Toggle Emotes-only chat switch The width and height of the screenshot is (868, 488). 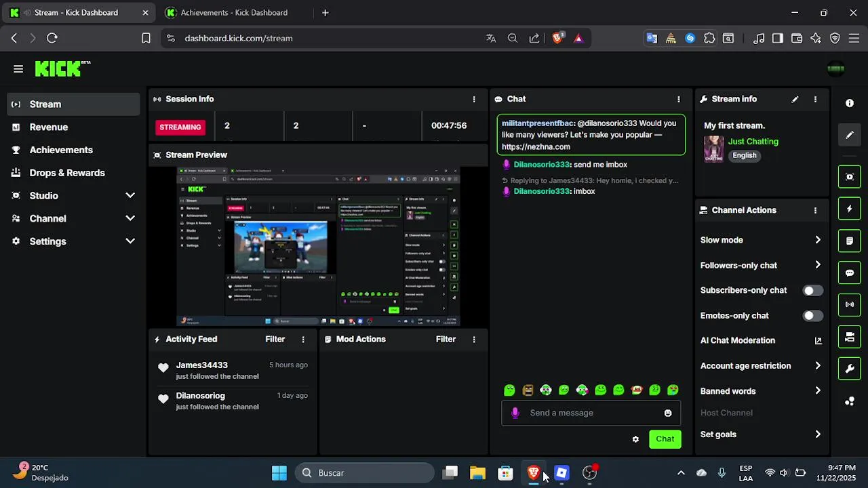[x=812, y=316]
